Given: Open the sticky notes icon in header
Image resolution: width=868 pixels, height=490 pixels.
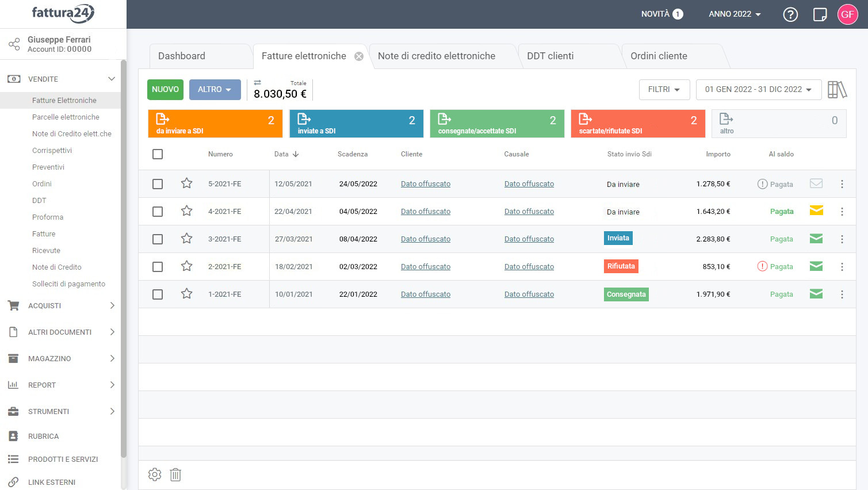Looking at the screenshot, I should (820, 14).
